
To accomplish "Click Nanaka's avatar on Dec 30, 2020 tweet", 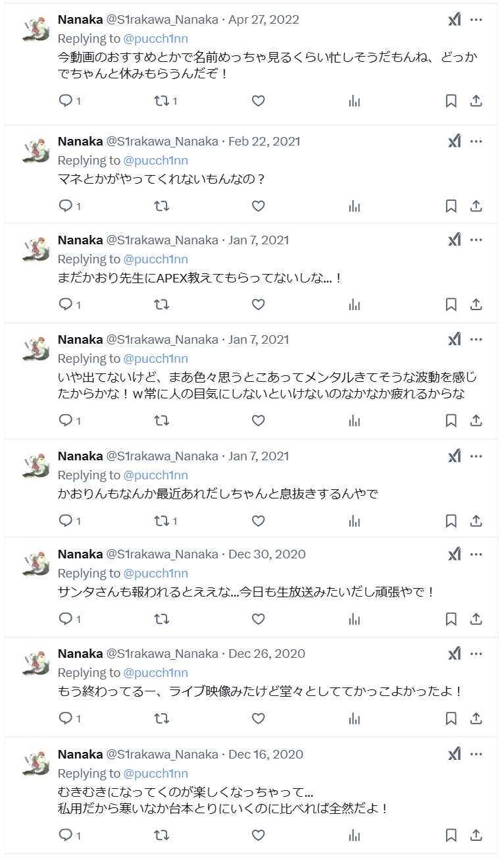I will tap(36, 564).
